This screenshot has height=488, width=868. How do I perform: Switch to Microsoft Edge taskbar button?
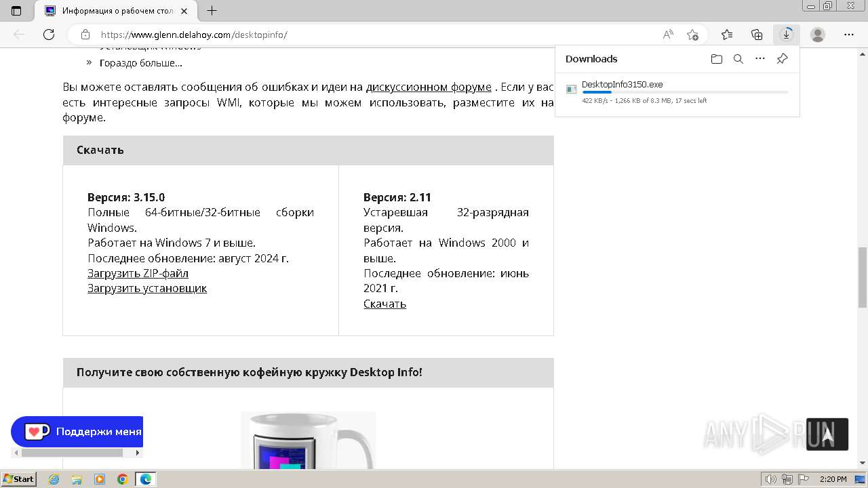click(146, 479)
